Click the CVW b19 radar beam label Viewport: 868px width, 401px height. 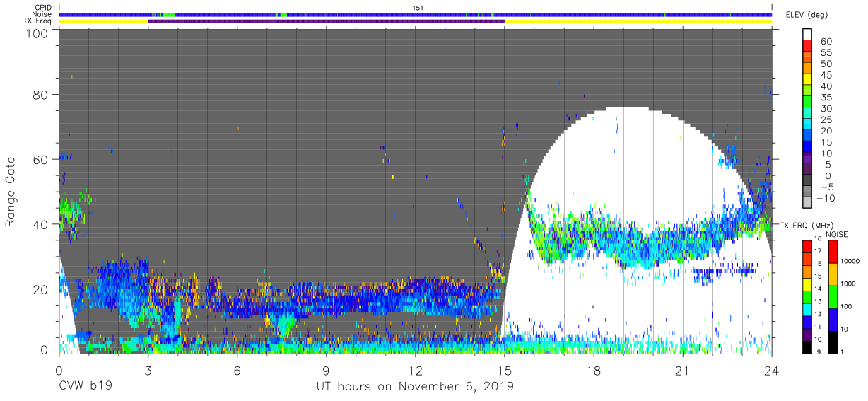pyautogui.click(x=86, y=387)
